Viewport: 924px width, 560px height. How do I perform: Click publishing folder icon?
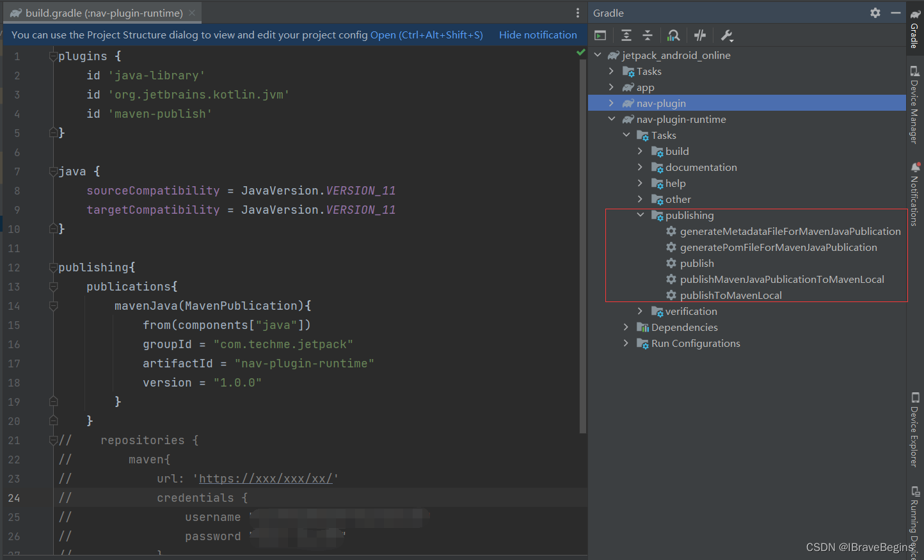coord(657,216)
